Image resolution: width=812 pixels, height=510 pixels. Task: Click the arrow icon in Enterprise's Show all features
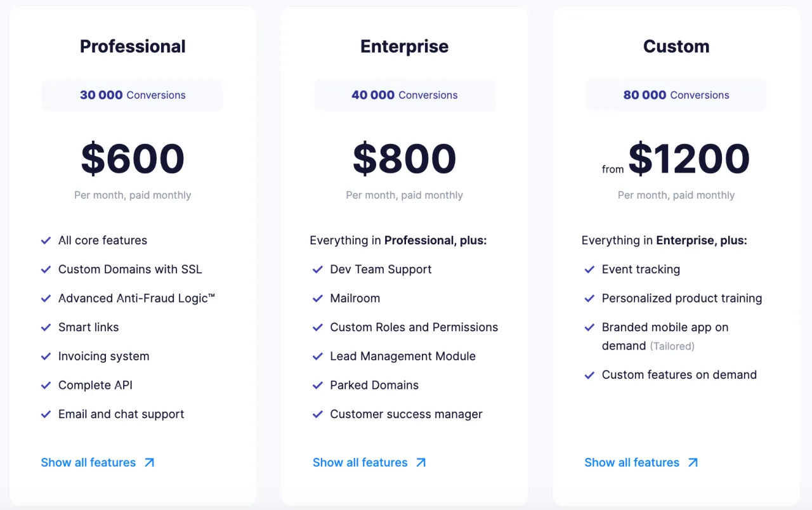tap(421, 462)
